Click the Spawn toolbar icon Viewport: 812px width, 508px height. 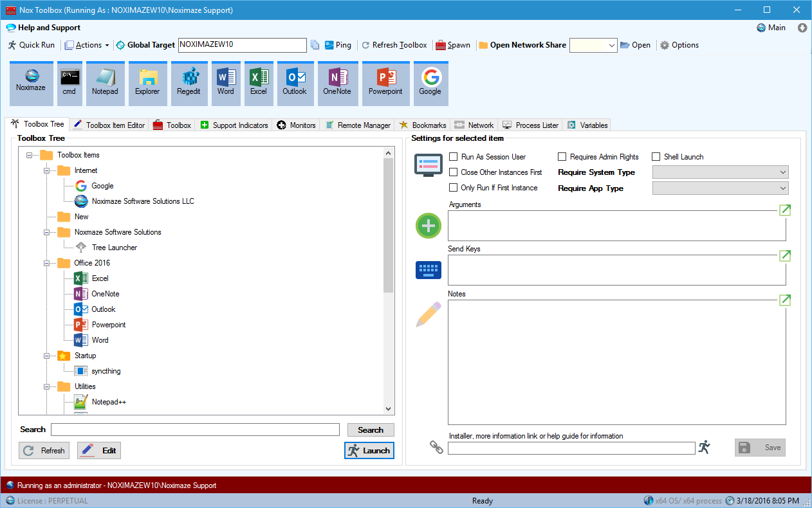453,45
